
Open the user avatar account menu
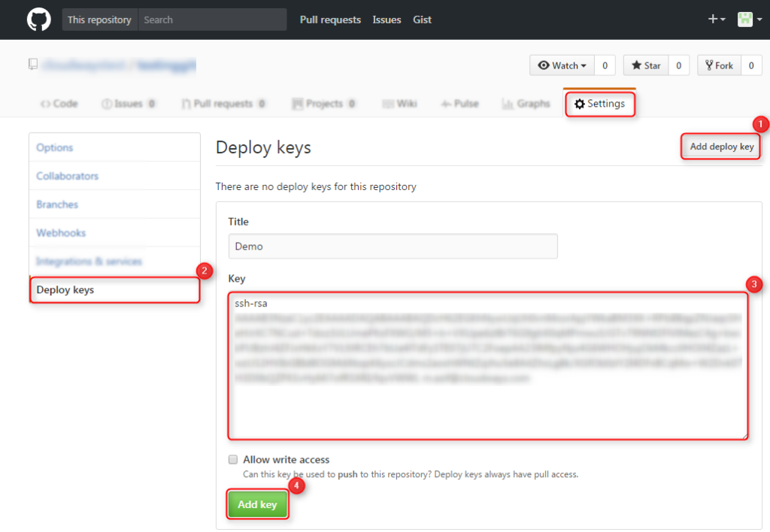pos(750,19)
